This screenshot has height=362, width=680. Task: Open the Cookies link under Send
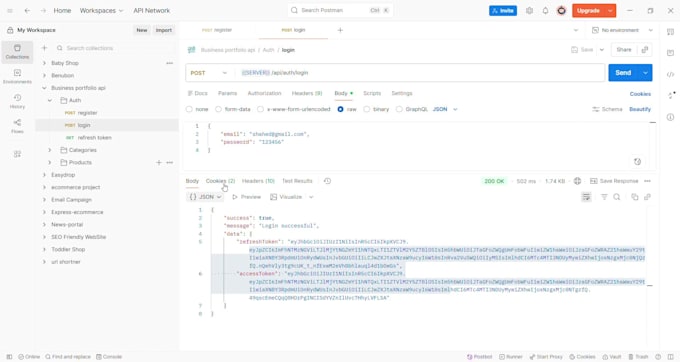tap(640, 94)
